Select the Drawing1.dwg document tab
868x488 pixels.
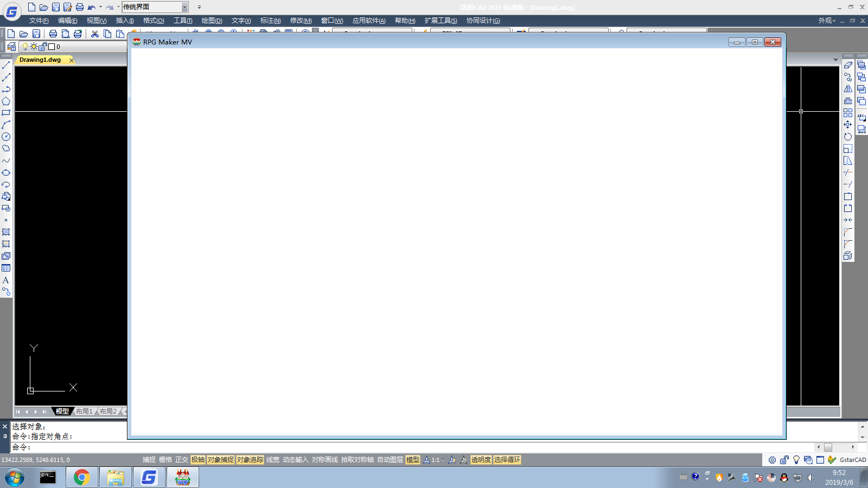(40, 60)
